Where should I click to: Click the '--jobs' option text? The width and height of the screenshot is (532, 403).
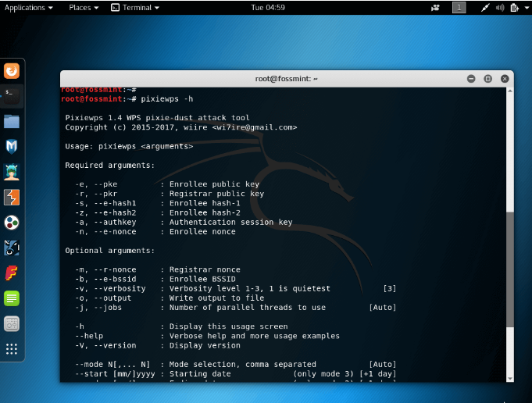[108, 308]
